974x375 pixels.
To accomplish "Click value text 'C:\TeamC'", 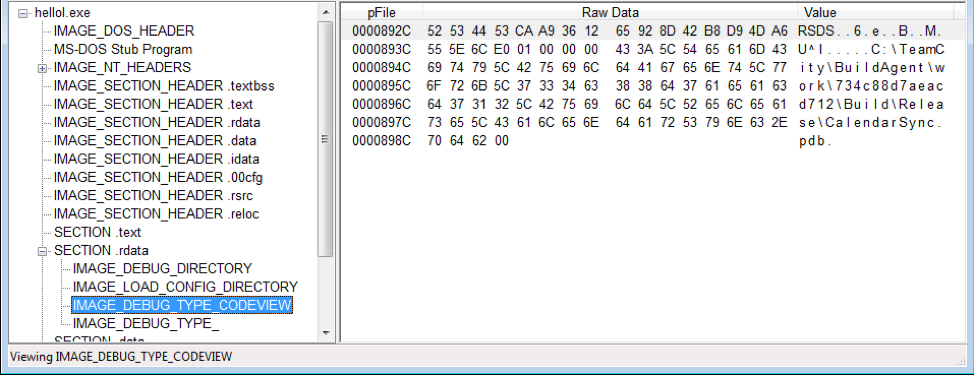I will (x=908, y=50).
